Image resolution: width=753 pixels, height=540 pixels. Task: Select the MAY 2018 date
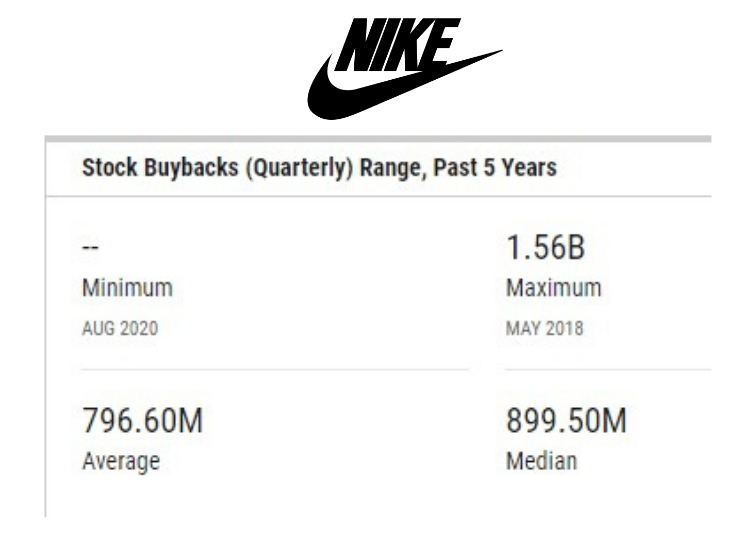(x=543, y=327)
